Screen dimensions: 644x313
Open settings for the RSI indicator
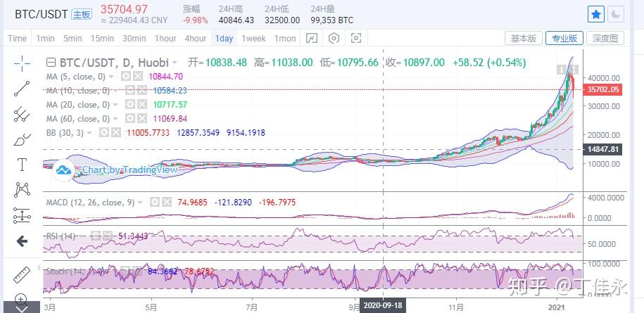(96, 236)
